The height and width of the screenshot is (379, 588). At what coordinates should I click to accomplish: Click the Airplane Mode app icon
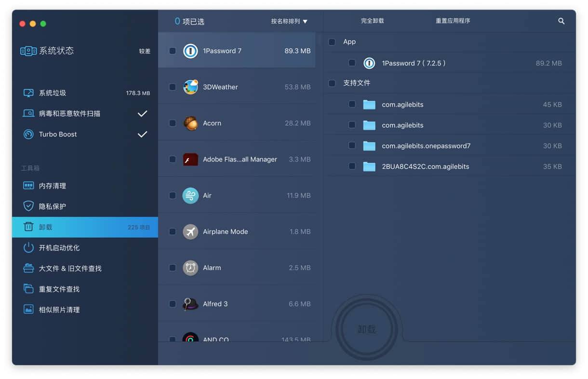coord(190,232)
